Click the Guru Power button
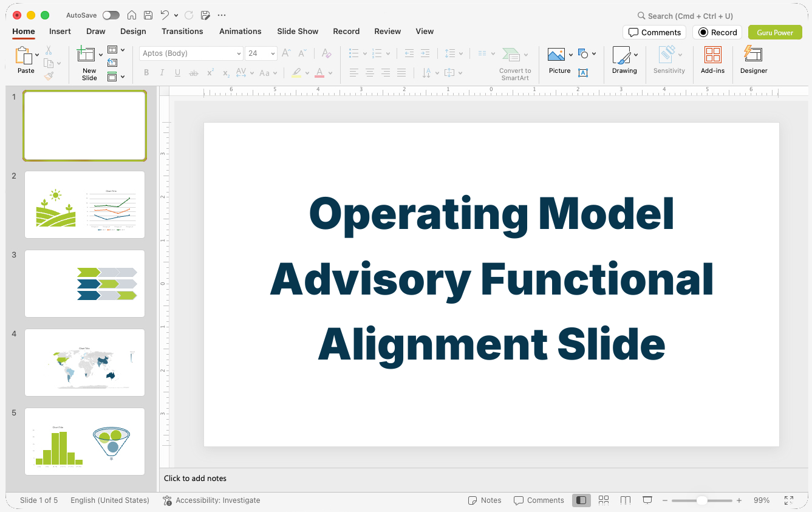 coord(775,32)
